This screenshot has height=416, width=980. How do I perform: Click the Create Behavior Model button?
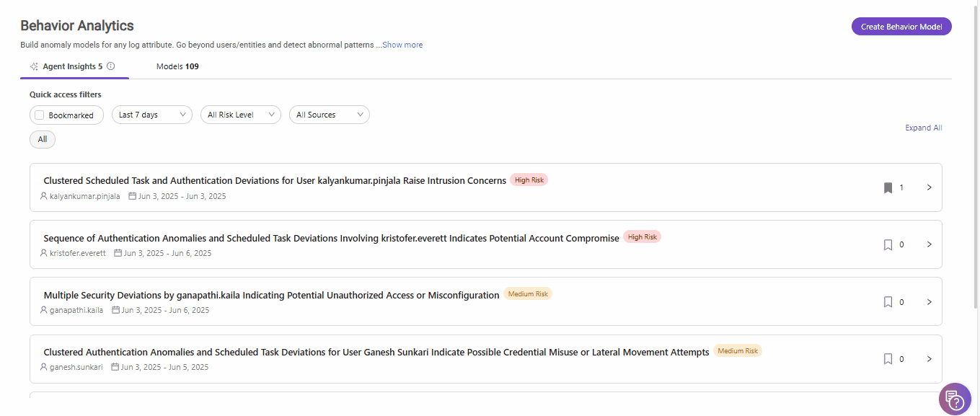click(901, 27)
